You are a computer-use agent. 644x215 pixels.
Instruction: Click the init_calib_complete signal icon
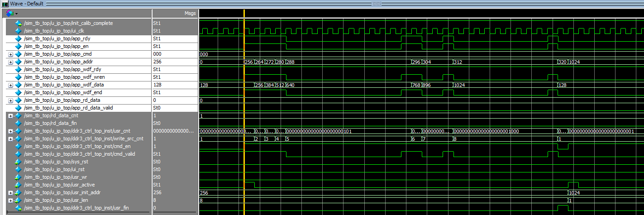[x=18, y=23]
